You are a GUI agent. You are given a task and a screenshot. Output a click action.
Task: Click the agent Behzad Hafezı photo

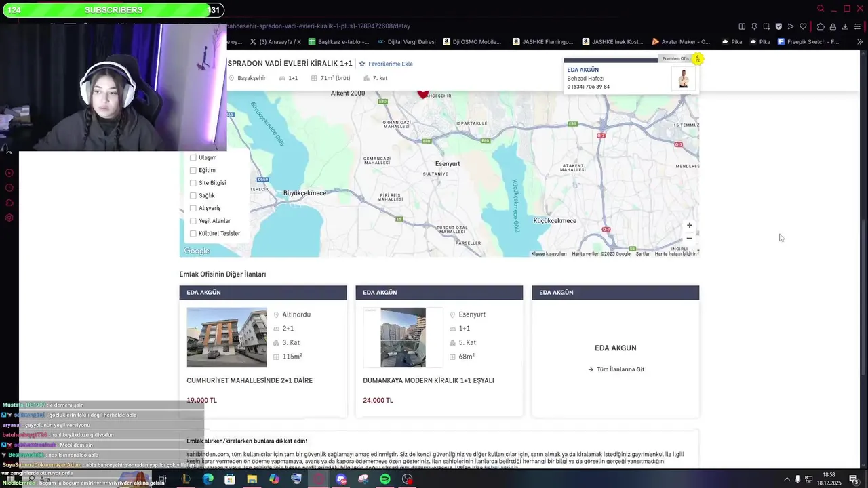pyautogui.click(x=684, y=79)
